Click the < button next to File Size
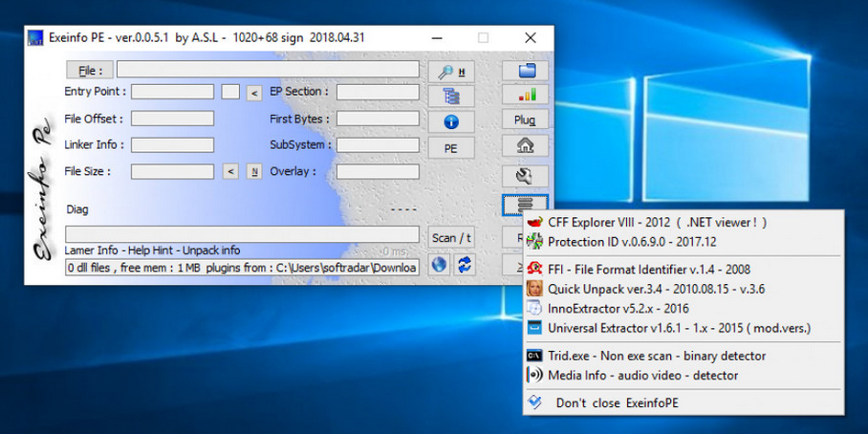This screenshot has height=434, width=868. (230, 172)
